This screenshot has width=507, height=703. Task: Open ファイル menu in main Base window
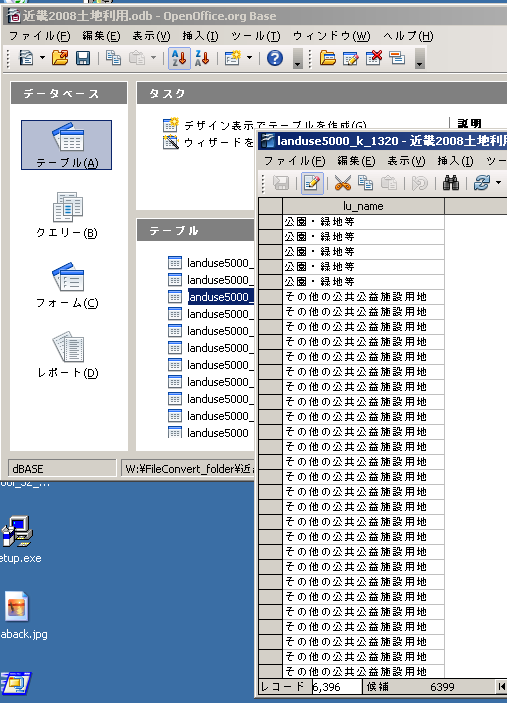click(39, 36)
